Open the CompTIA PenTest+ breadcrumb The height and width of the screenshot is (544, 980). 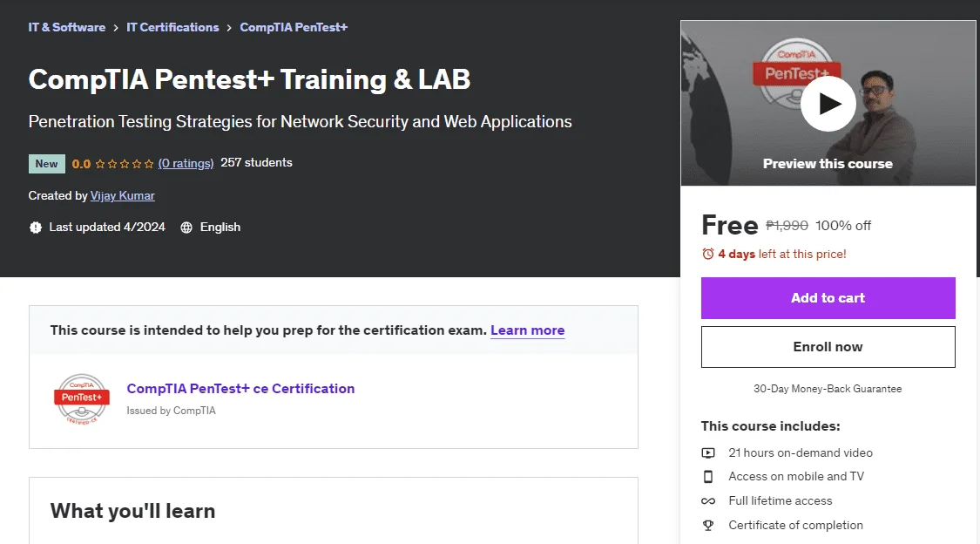(294, 28)
